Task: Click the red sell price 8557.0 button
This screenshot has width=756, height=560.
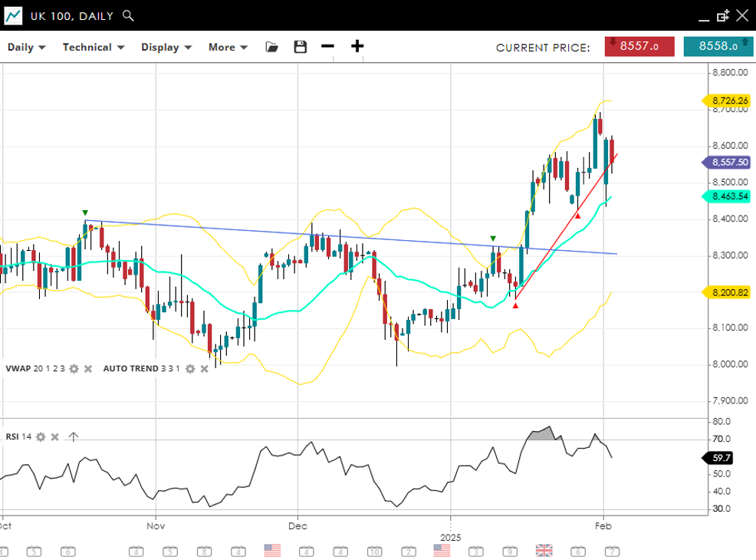Action: 639,46
